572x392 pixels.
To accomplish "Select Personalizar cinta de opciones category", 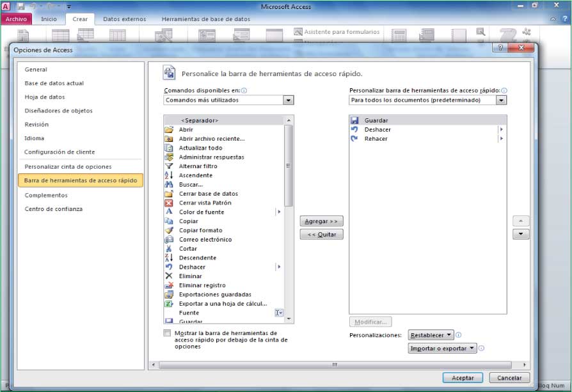I will [x=68, y=167].
